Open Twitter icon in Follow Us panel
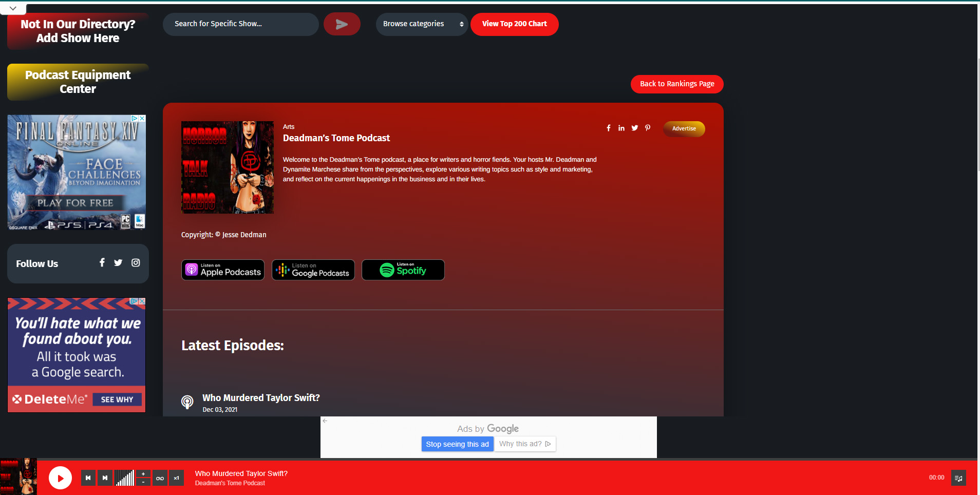The width and height of the screenshot is (980, 495). click(x=118, y=263)
